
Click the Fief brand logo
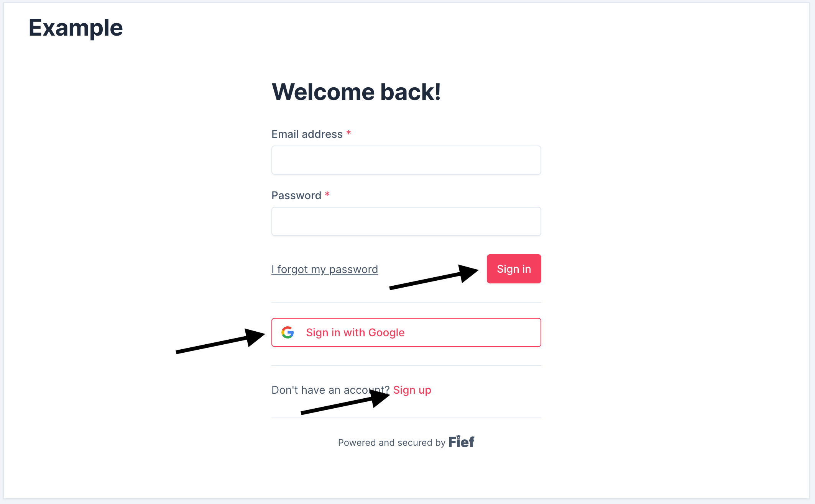point(461,442)
